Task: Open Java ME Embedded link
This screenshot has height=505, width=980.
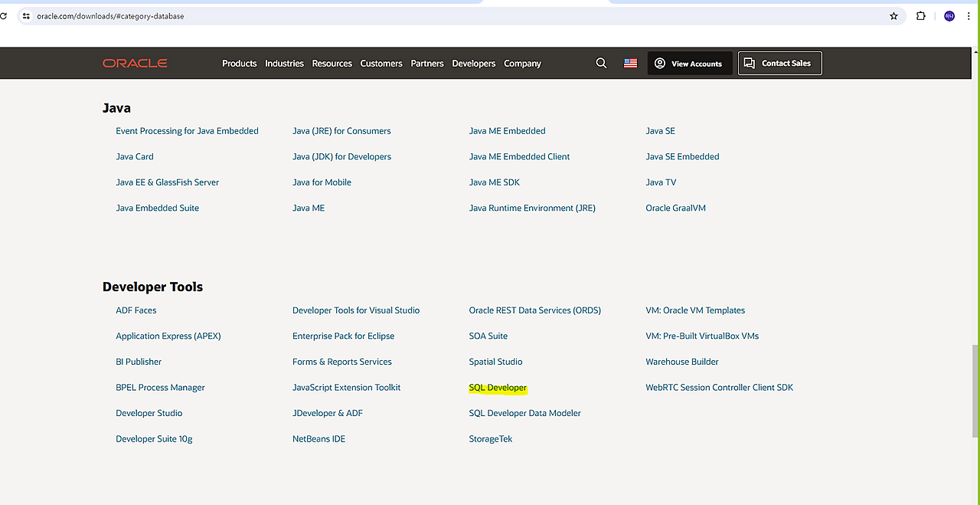Action: point(507,131)
